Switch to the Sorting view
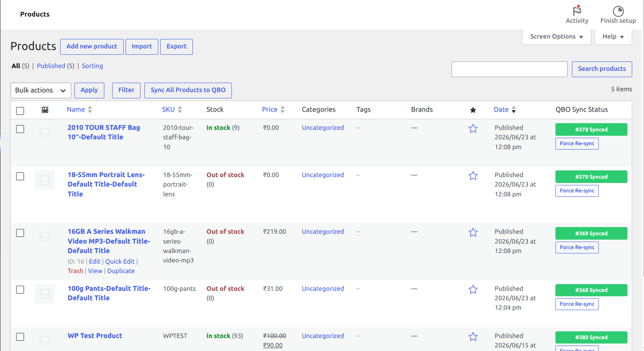Image resolution: width=644 pixels, height=351 pixels. (x=93, y=66)
